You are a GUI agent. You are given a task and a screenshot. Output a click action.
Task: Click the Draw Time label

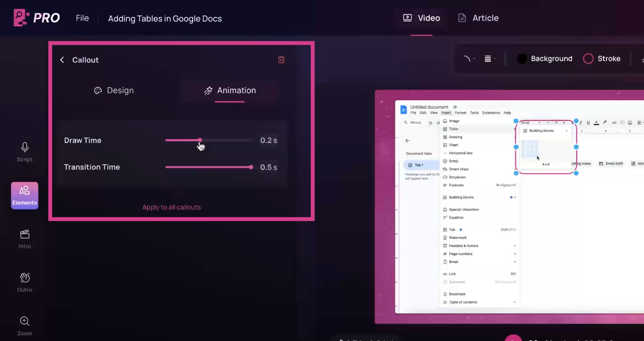pos(83,140)
